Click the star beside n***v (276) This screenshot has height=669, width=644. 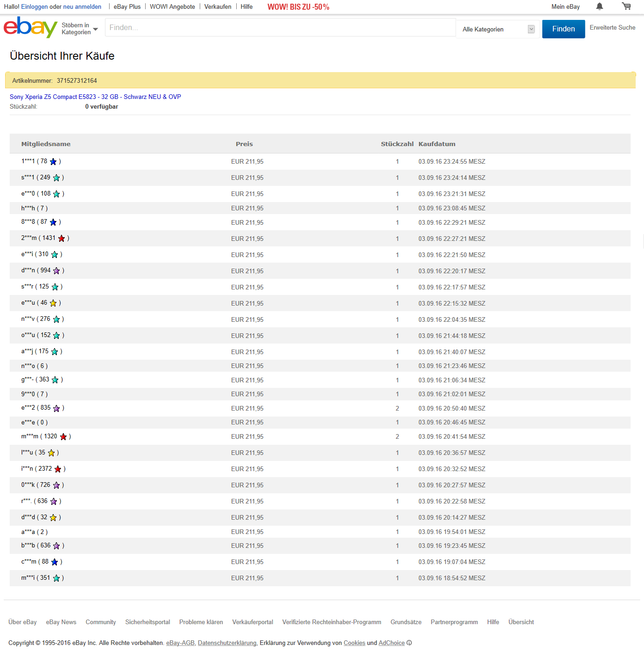point(56,319)
